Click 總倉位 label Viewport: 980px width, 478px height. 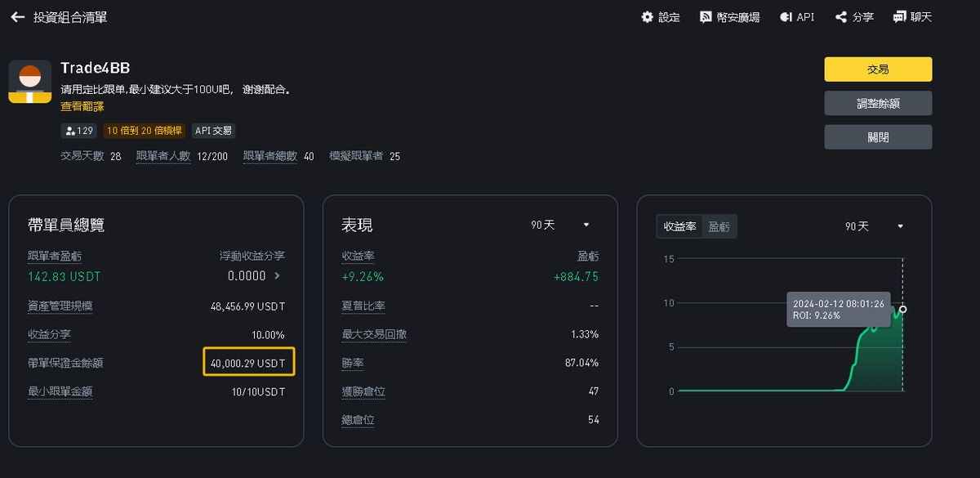358,420
